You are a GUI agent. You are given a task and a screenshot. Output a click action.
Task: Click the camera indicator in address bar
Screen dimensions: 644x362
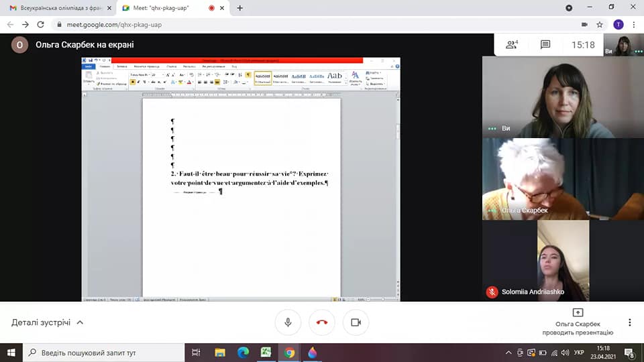pos(584,25)
